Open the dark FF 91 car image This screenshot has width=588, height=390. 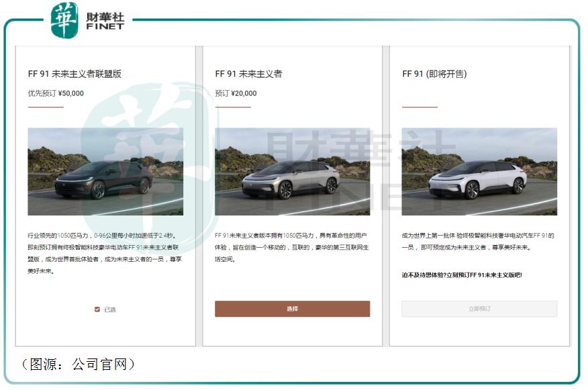click(105, 172)
